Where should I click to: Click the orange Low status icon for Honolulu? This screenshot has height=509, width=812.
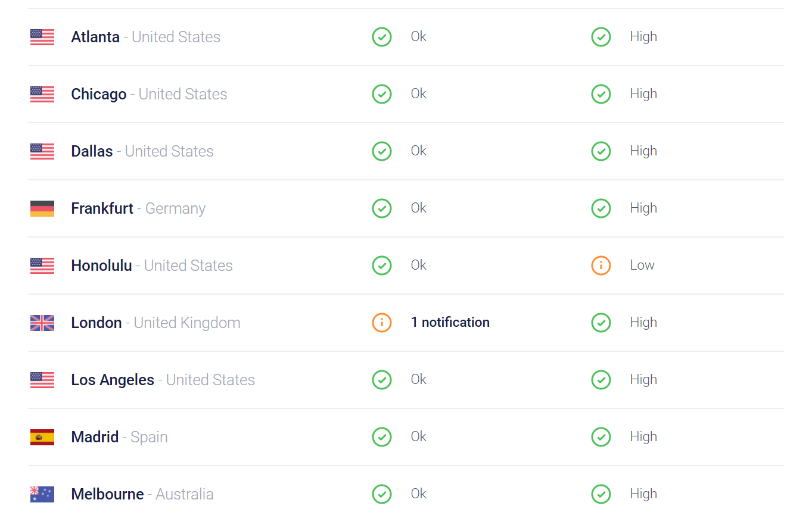tap(601, 266)
